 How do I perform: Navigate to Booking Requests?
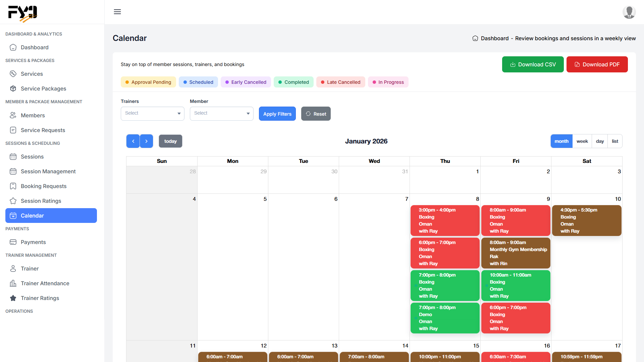pyautogui.click(x=44, y=186)
